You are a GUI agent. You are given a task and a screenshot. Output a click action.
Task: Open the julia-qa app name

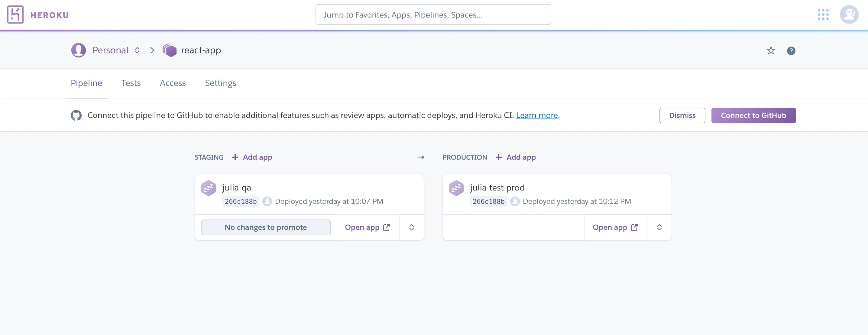tap(237, 187)
